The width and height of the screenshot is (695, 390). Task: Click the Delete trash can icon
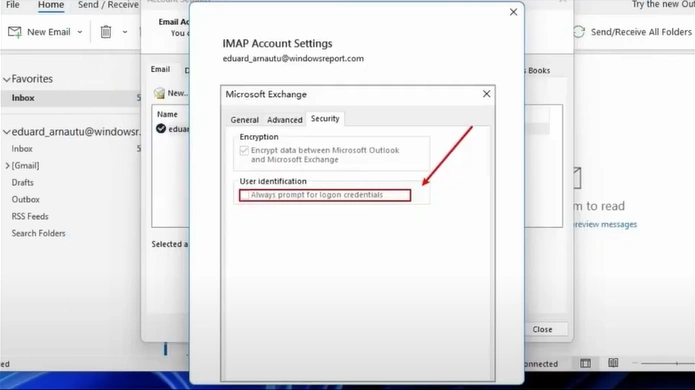coord(106,32)
